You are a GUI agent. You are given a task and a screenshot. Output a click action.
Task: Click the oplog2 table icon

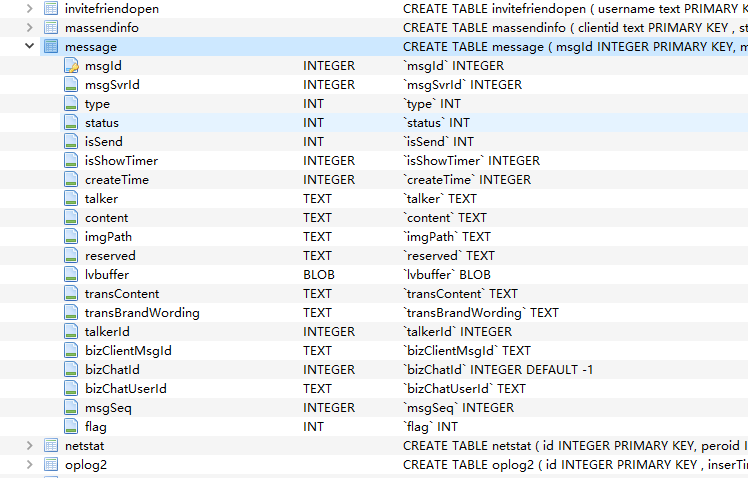(51, 465)
